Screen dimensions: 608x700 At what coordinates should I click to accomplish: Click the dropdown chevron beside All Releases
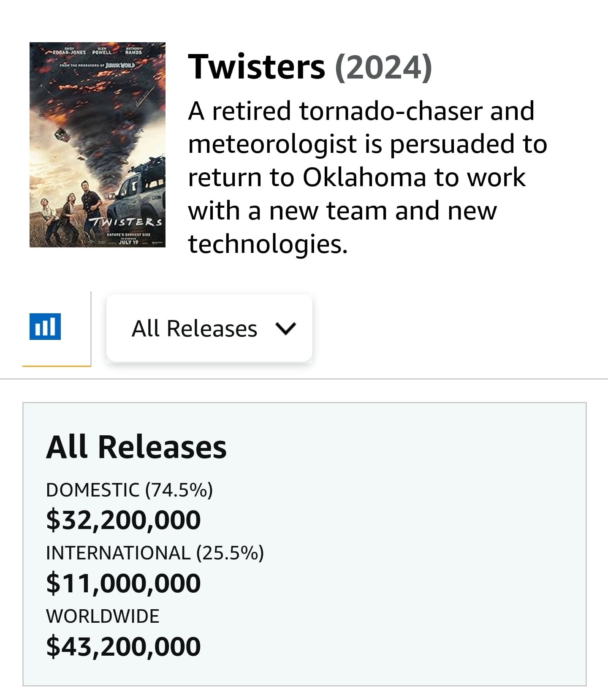(285, 328)
